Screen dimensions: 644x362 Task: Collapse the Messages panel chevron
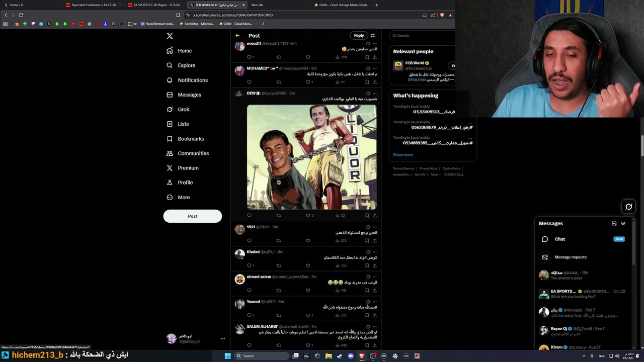pos(623,224)
